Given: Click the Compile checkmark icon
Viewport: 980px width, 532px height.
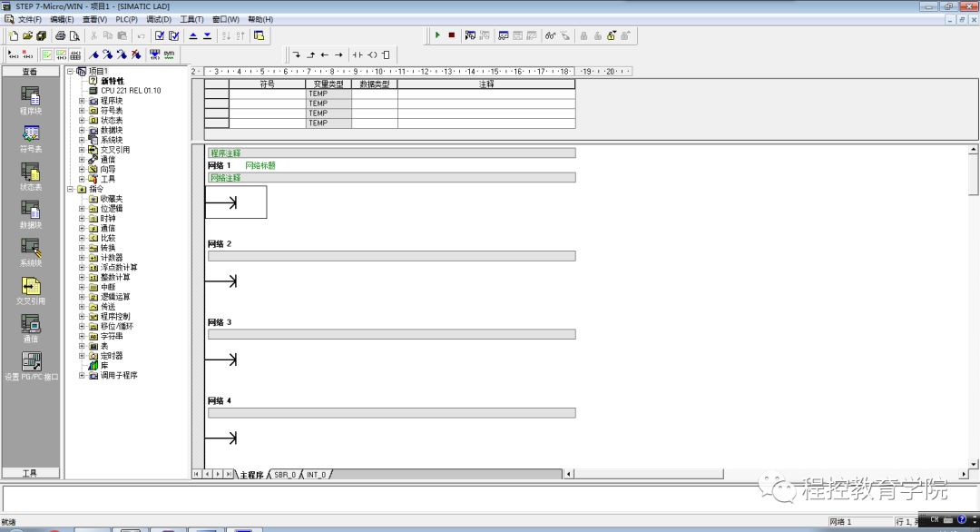Looking at the screenshot, I should [160, 35].
